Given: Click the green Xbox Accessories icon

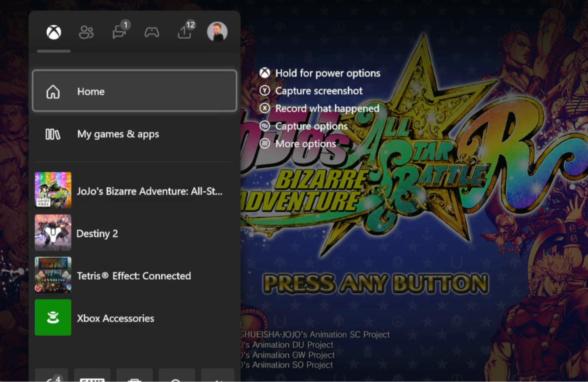Looking at the screenshot, I should [53, 317].
